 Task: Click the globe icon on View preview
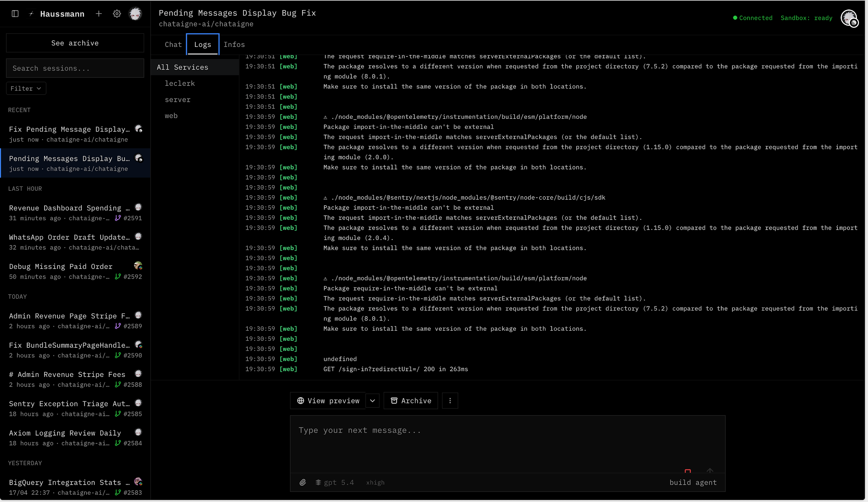point(301,401)
